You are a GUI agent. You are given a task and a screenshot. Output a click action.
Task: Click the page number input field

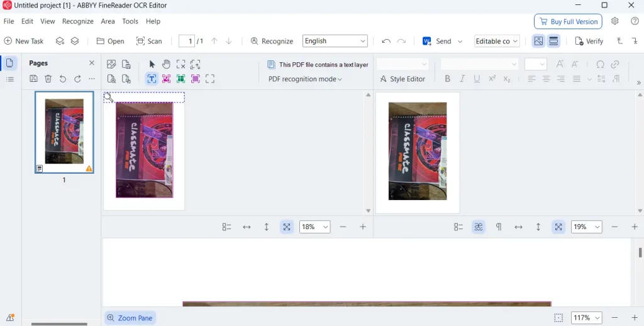pos(187,41)
